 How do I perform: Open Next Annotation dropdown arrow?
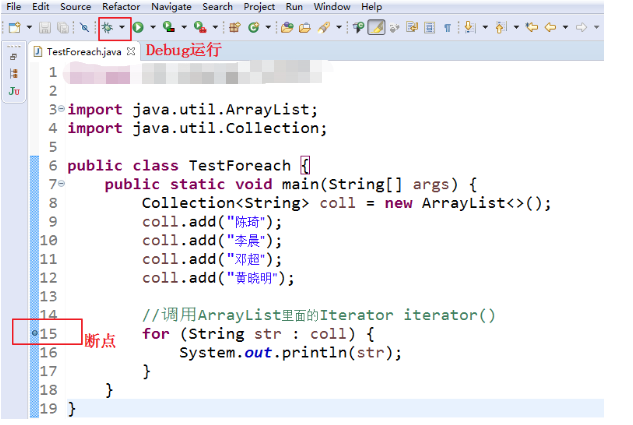pos(485,27)
